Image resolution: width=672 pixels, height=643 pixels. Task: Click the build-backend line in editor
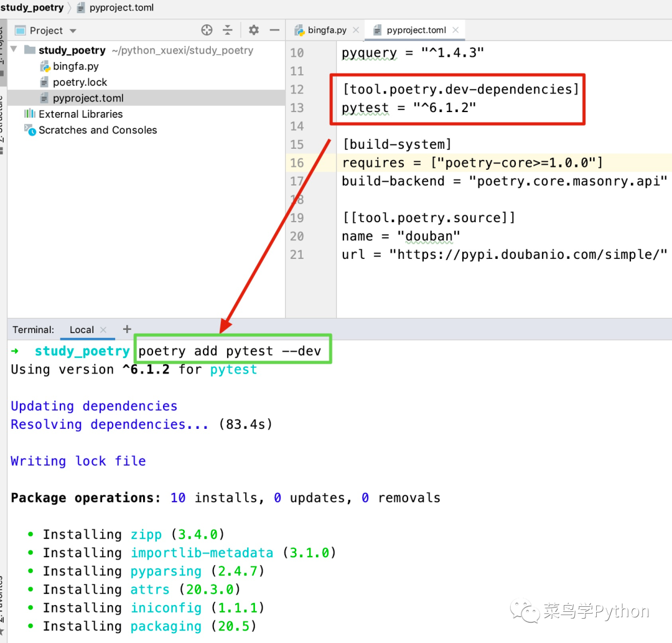(505, 181)
